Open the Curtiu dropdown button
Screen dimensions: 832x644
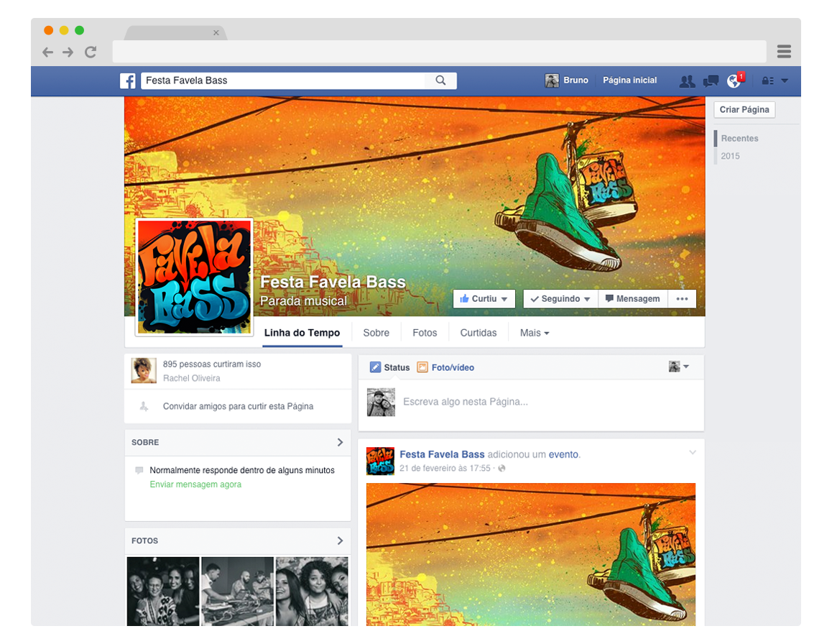[484, 299]
